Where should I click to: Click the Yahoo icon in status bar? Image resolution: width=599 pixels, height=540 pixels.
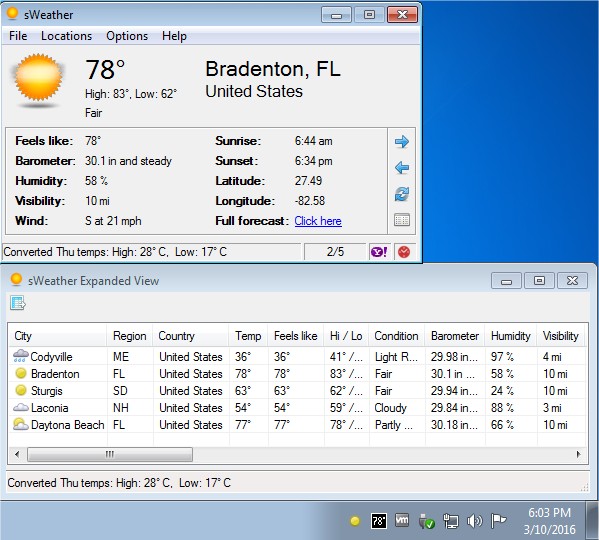pos(379,252)
